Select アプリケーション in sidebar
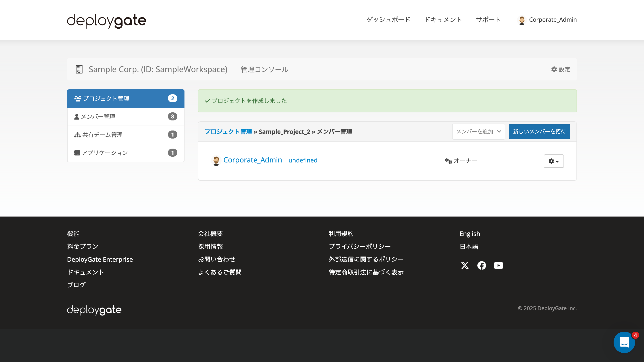This screenshot has height=362, width=644. pos(126,153)
